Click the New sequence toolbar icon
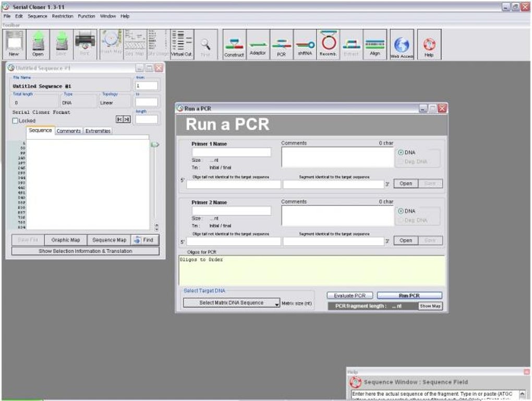The image size is (532, 401). coord(14,44)
